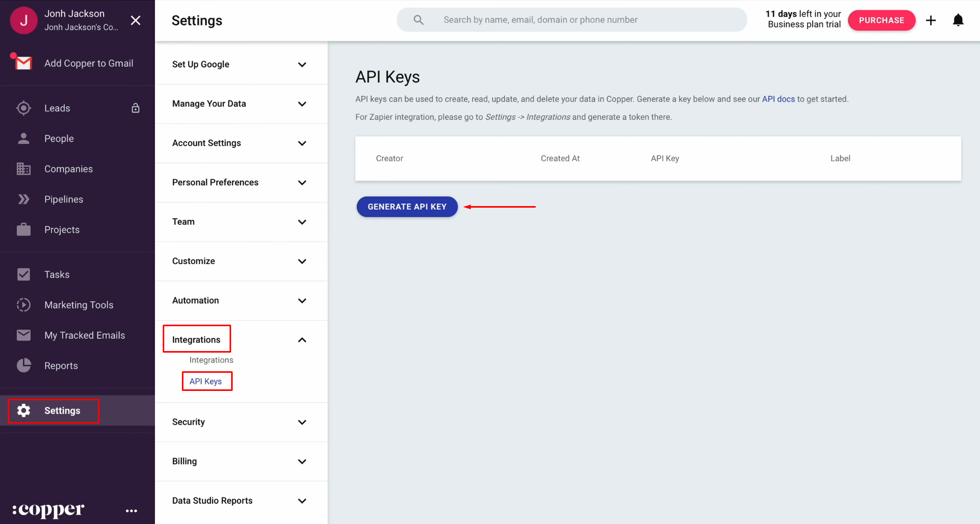Screen dimensions: 980x524
Task: Click the trial days left notice
Action: tap(803, 19)
